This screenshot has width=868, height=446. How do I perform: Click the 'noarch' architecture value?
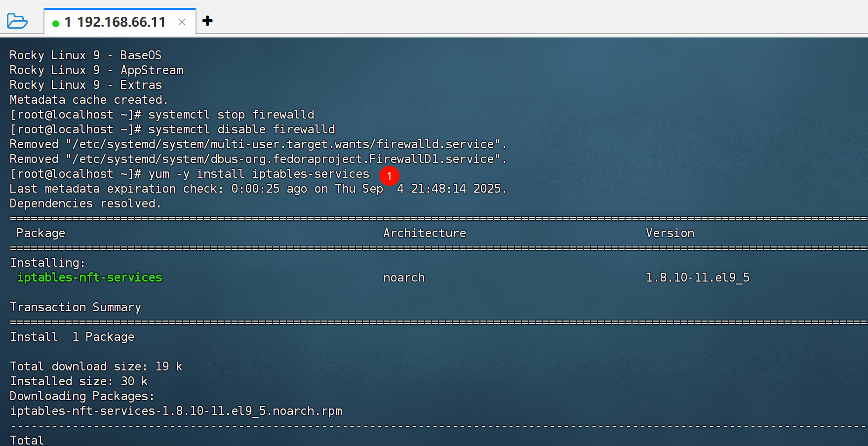(404, 278)
